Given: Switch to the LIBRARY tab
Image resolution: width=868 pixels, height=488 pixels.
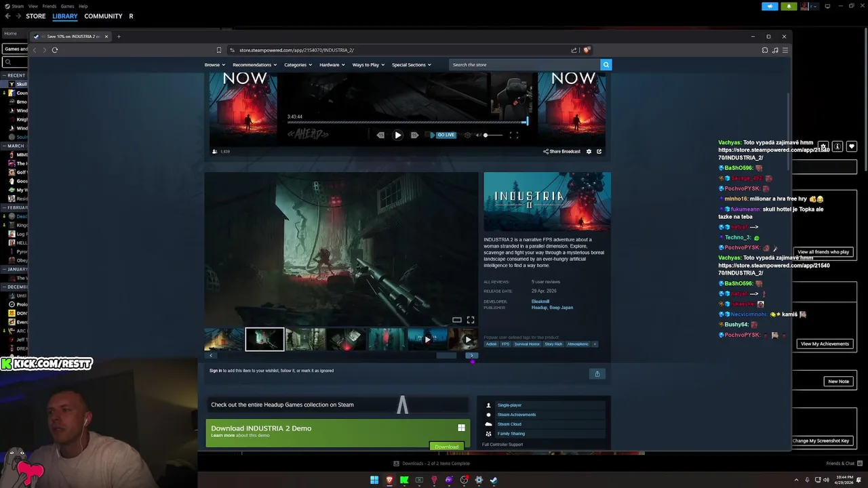Looking at the screenshot, I should pyautogui.click(x=65, y=16).
